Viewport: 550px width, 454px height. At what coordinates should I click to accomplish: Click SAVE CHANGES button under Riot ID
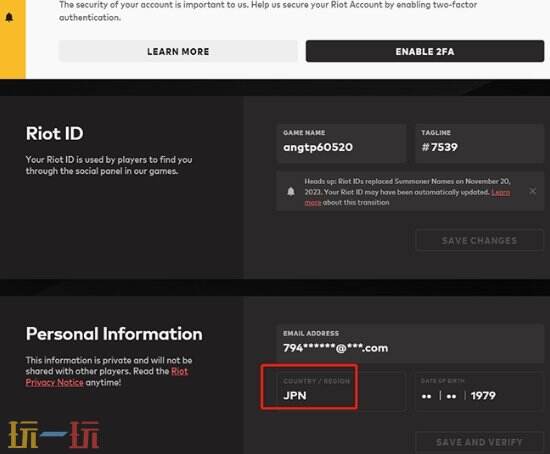[479, 240]
